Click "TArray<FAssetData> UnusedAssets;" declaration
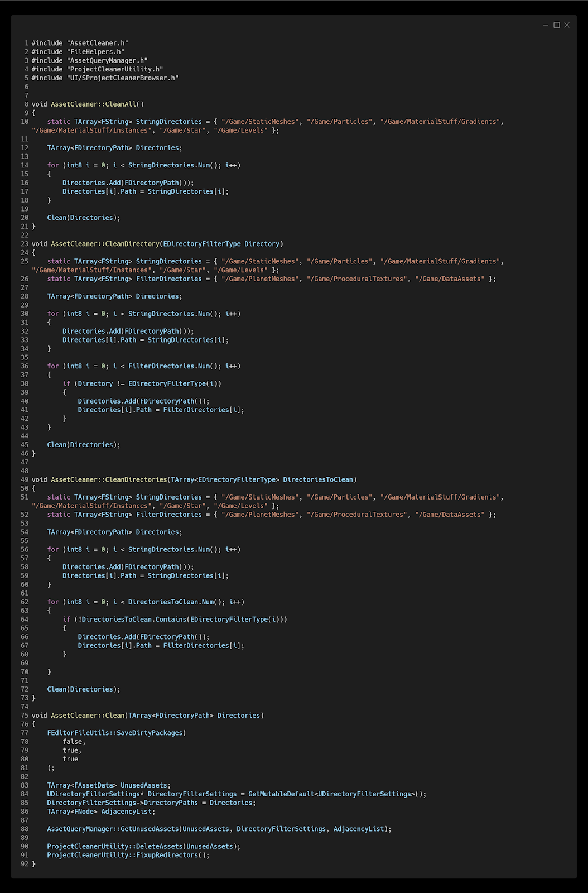The width and height of the screenshot is (588, 893). pyautogui.click(x=109, y=785)
